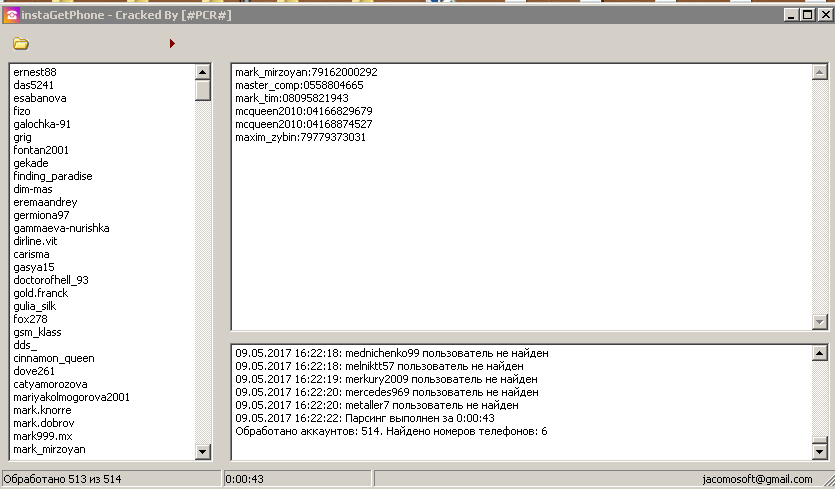Screen dimensions: 835x489
Task: Select mariyakolmogorova2001 in the username list
Action: click(72, 397)
